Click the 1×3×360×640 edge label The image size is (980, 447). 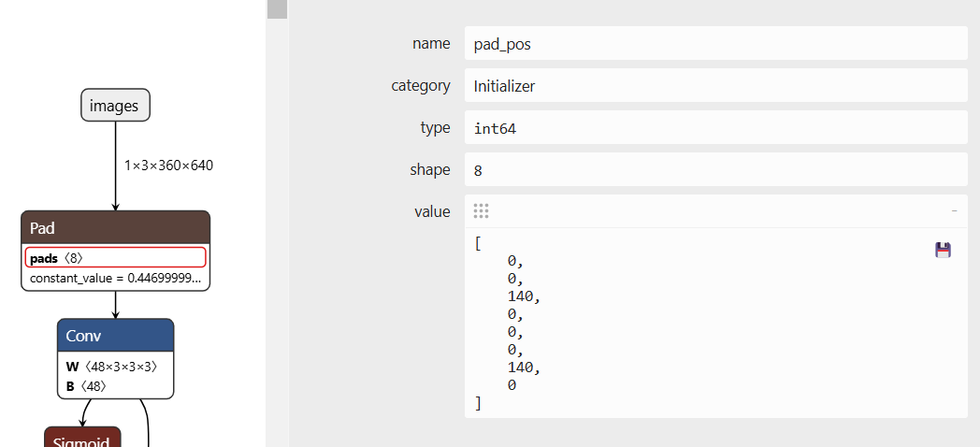pos(168,166)
